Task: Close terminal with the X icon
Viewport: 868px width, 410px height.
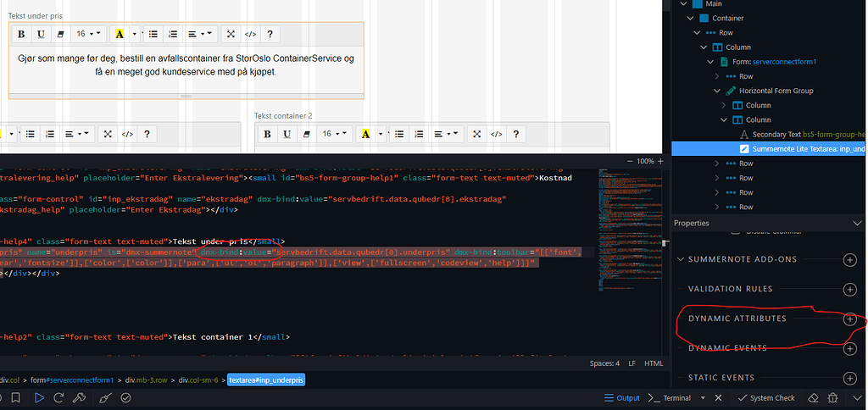Action: 718,398
